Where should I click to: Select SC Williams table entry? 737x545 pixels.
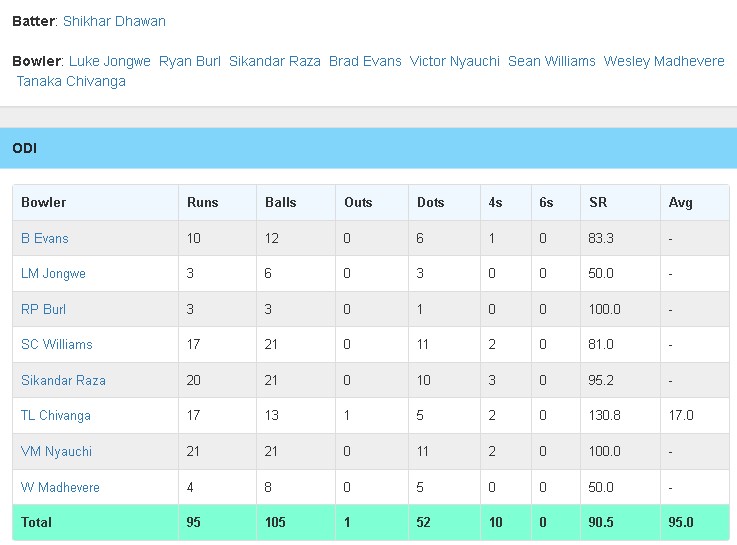pos(57,344)
